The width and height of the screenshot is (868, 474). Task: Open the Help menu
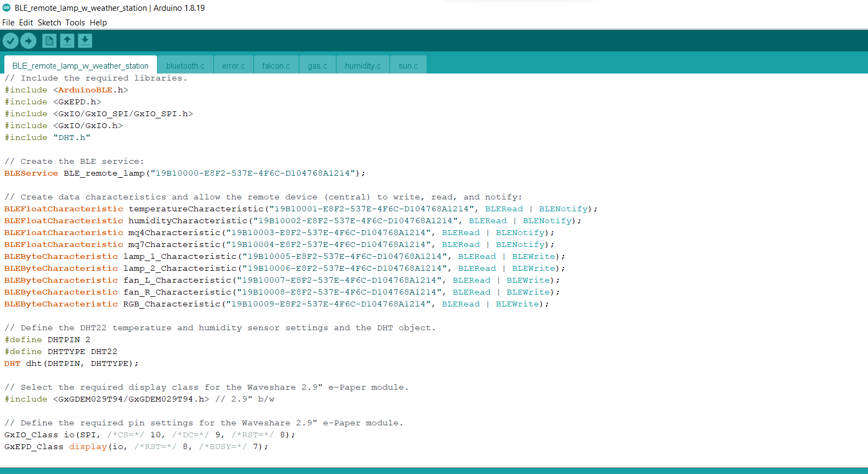[x=98, y=23]
